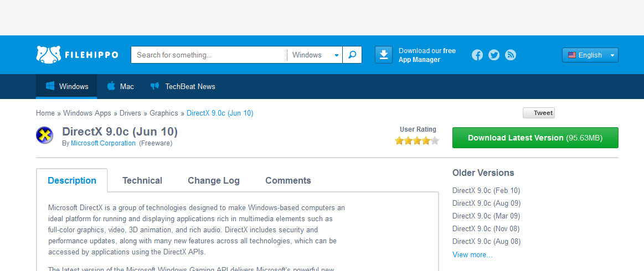Click the US flag icon
This screenshot has height=271, width=644.
coord(571,55)
